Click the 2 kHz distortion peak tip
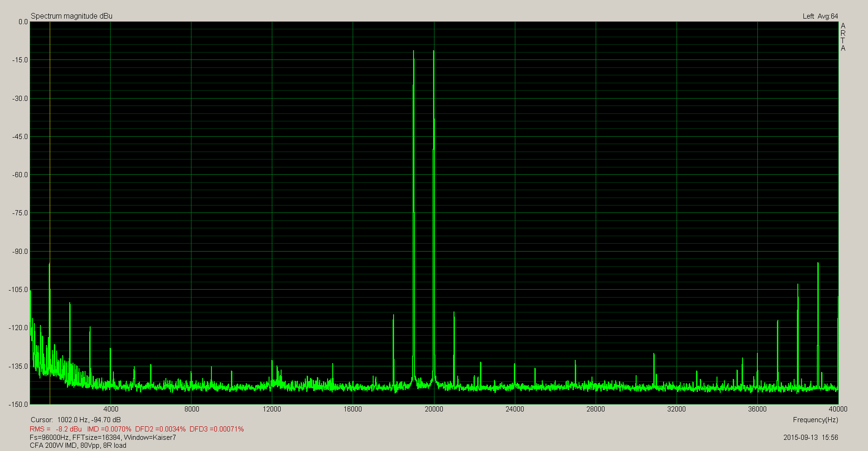 (70, 303)
